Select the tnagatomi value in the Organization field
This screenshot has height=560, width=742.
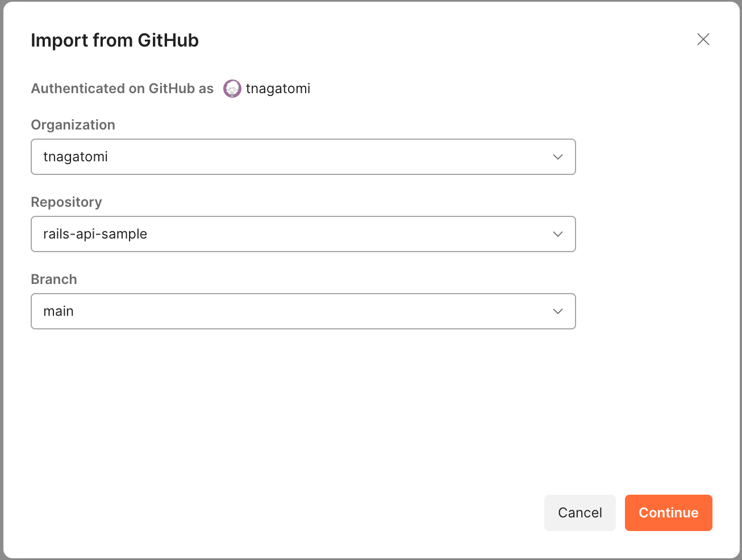pyautogui.click(x=76, y=157)
